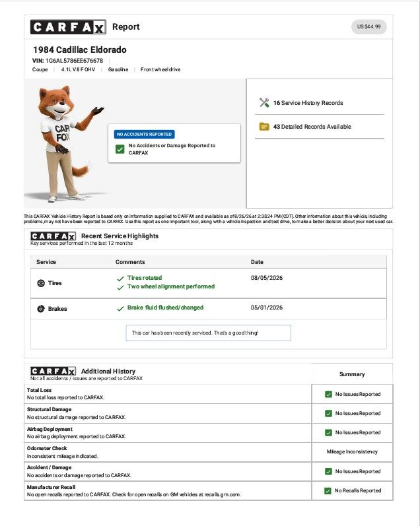Click green check beside No Accidents or Damage

[x=120, y=149]
